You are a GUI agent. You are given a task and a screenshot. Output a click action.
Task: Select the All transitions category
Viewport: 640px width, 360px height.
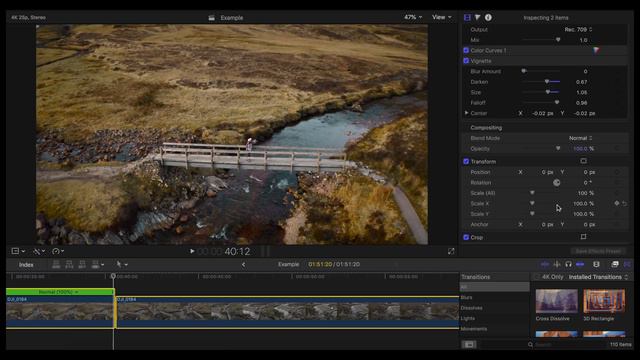494,287
